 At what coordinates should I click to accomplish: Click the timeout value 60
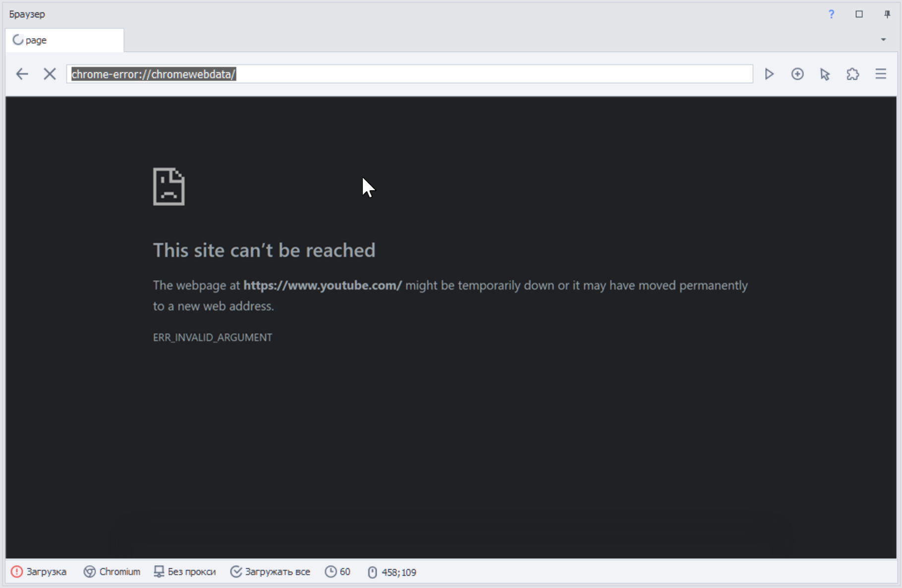338,572
